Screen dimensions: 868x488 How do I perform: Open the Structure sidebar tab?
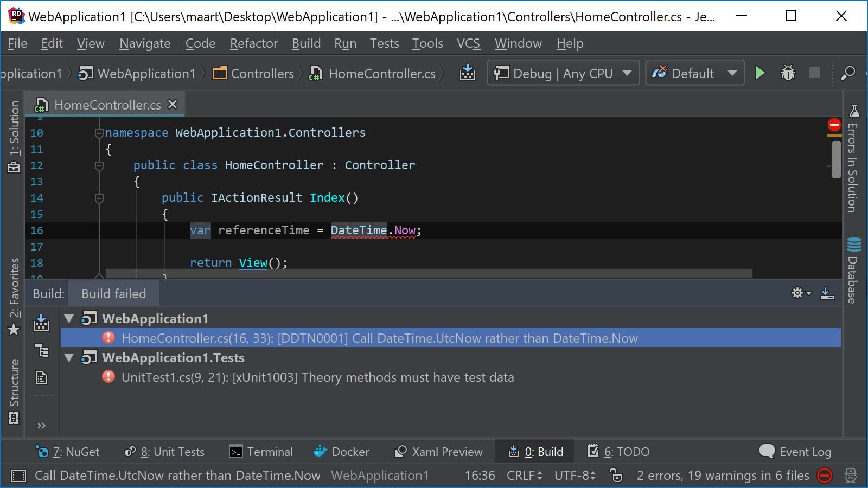14,391
